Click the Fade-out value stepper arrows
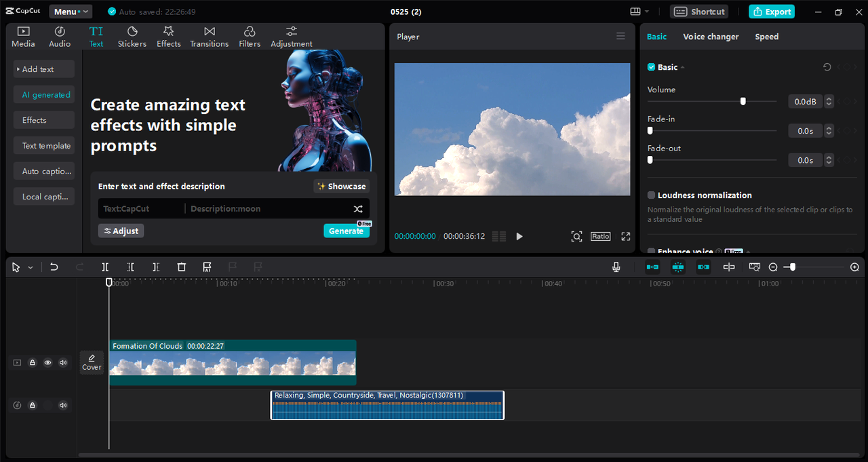Image resolution: width=868 pixels, height=462 pixels. click(x=829, y=160)
